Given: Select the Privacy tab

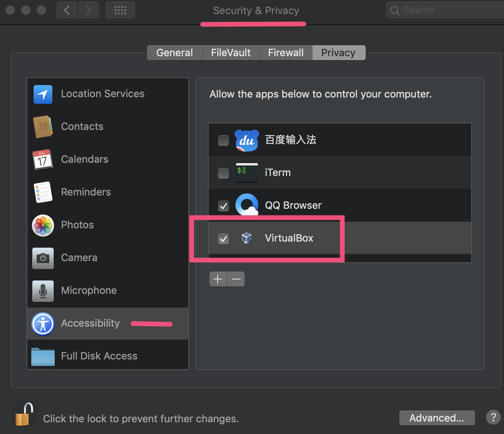Looking at the screenshot, I should [x=338, y=53].
